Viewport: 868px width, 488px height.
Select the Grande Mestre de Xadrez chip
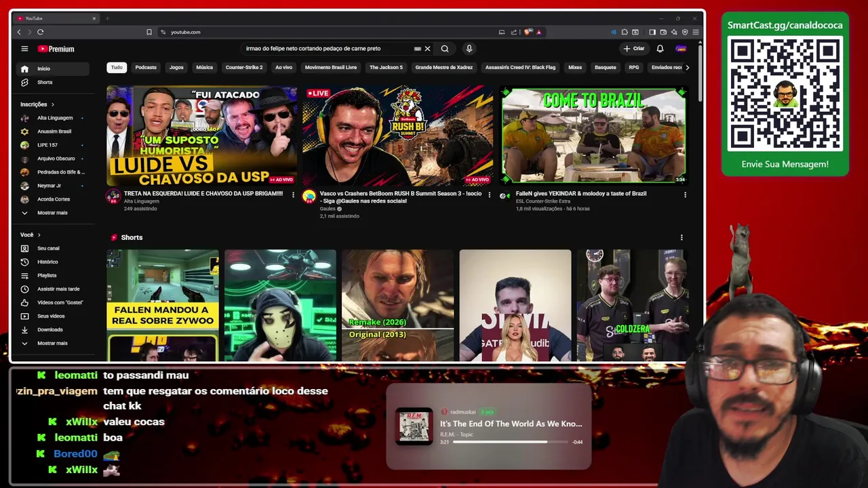click(x=444, y=67)
